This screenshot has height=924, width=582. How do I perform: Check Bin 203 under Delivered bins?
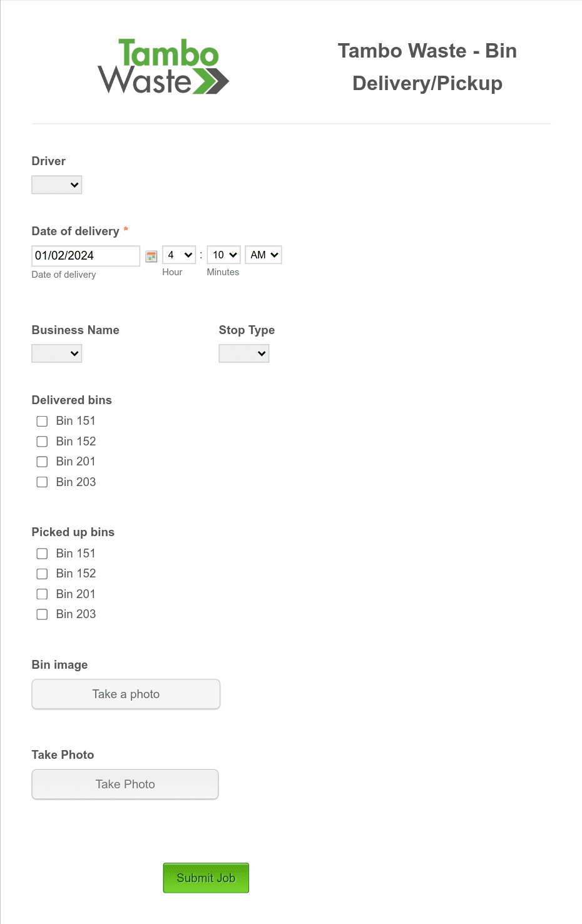pyautogui.click(x=42, y=482)
